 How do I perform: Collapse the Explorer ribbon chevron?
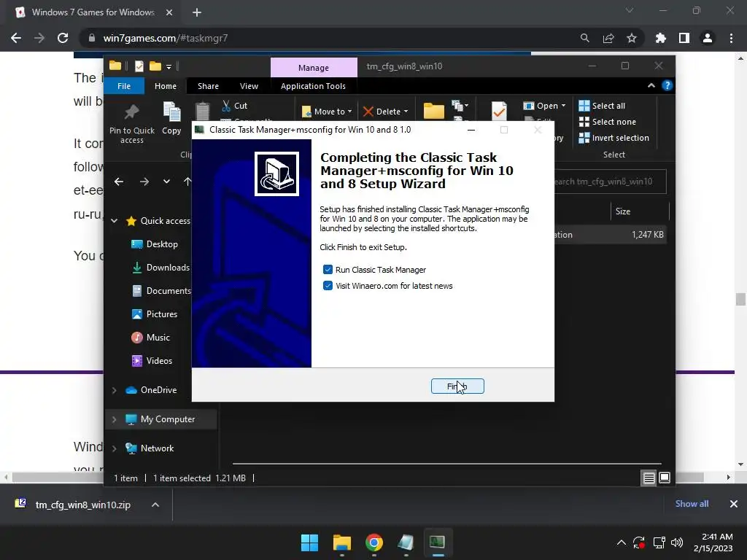pos(651,86)
